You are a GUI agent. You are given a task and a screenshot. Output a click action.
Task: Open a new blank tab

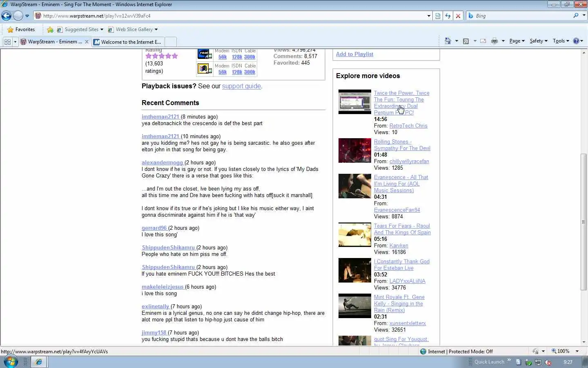click(x=171, y=42)
